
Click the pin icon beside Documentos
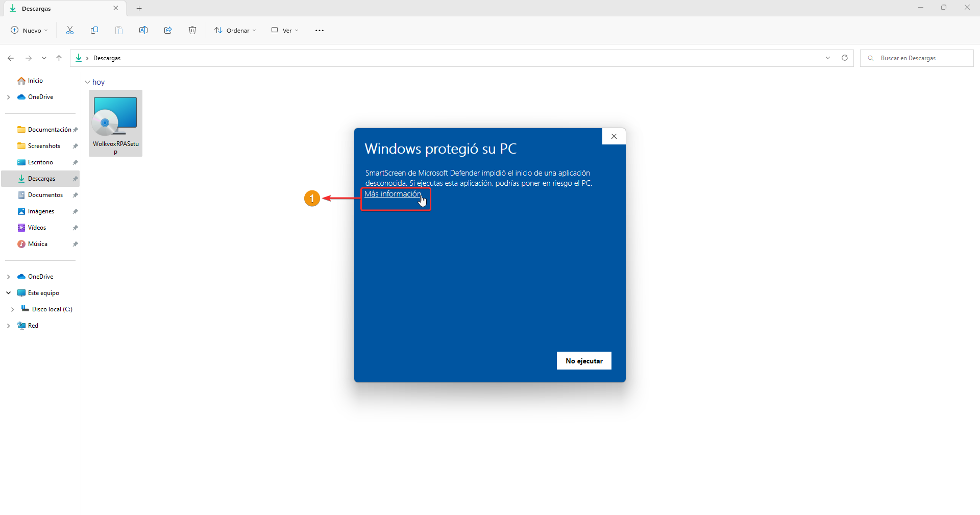click(76, 195)
